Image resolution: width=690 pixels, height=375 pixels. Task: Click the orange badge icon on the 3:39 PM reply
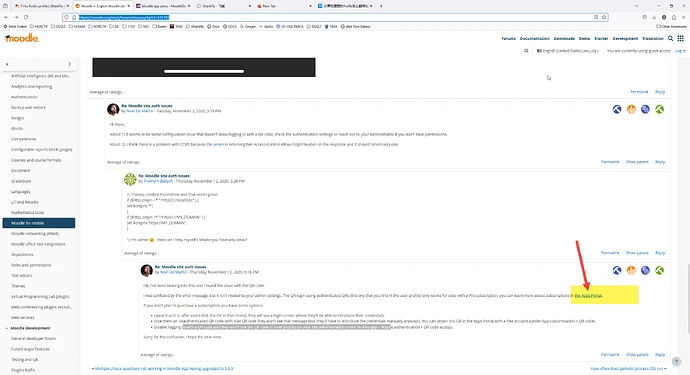pyautogui.click(x=631, y=109)
